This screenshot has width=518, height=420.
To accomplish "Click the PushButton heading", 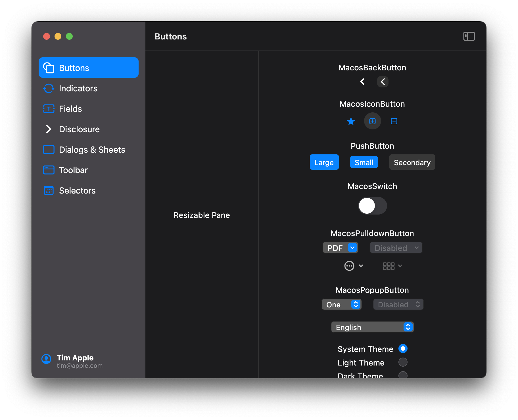I will (372, 146).
